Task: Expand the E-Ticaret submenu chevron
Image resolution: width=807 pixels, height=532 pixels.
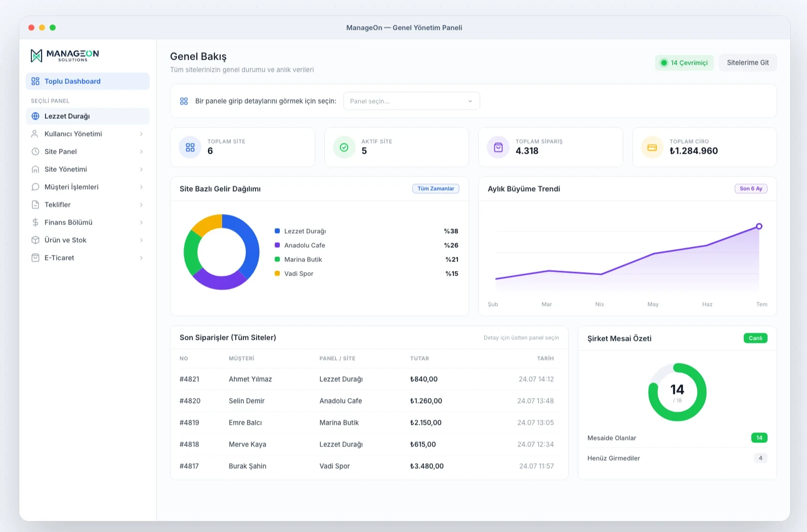Action: click(x=141, y=258)
